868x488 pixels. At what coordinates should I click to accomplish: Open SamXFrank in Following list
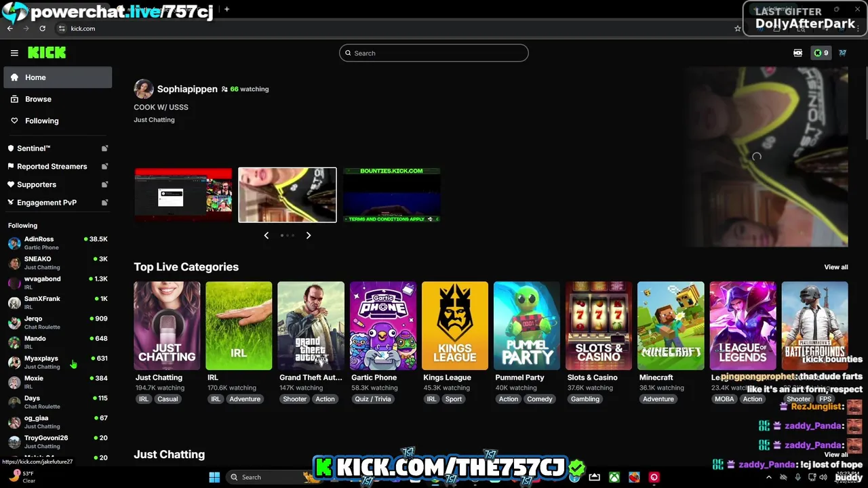pos(58,302)
